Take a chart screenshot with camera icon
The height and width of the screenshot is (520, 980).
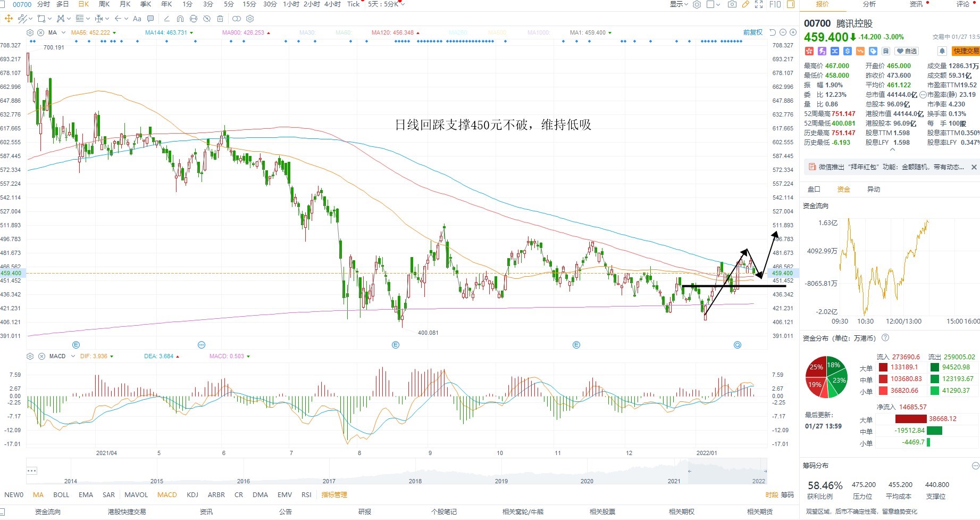[x=732, y=4]
